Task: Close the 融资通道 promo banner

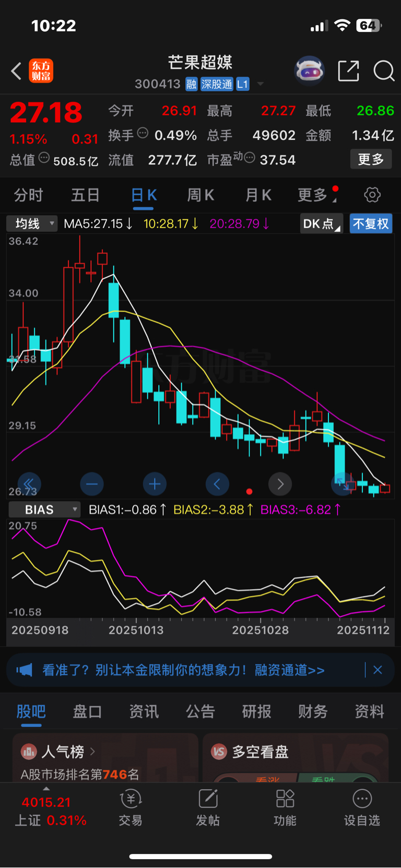Action: (378, 670)
